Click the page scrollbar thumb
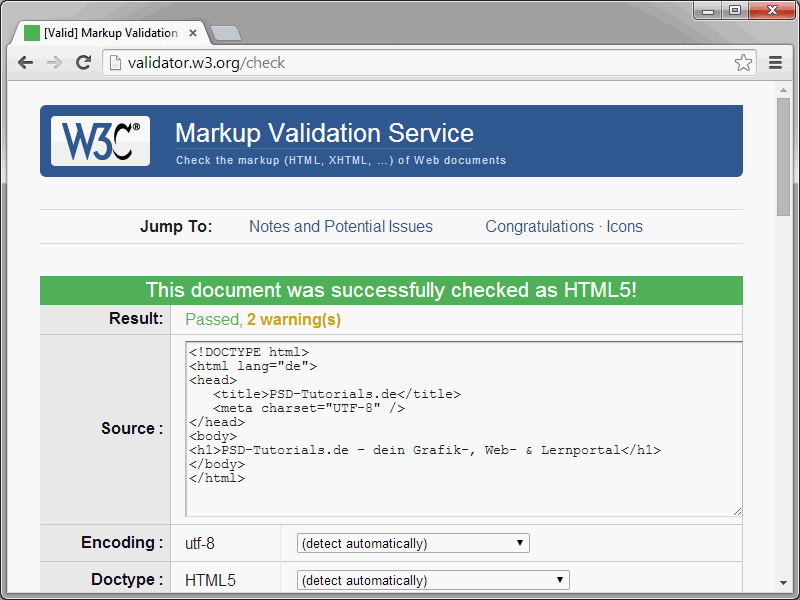Viewport: 800px width, 600px height. [x=783, y=157]
